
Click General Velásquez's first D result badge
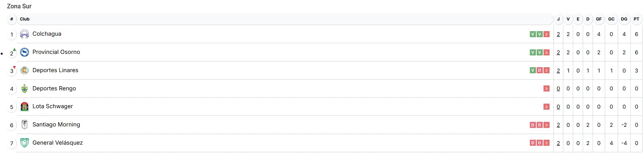pyautogui.click(x=533, y=143)
